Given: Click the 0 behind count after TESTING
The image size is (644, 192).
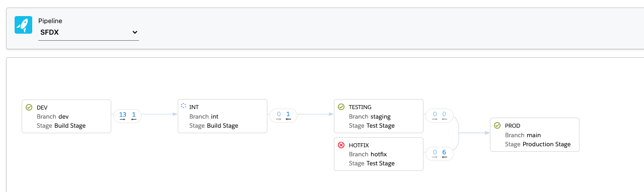Looking at the screenshot, I should click(444, 115).
